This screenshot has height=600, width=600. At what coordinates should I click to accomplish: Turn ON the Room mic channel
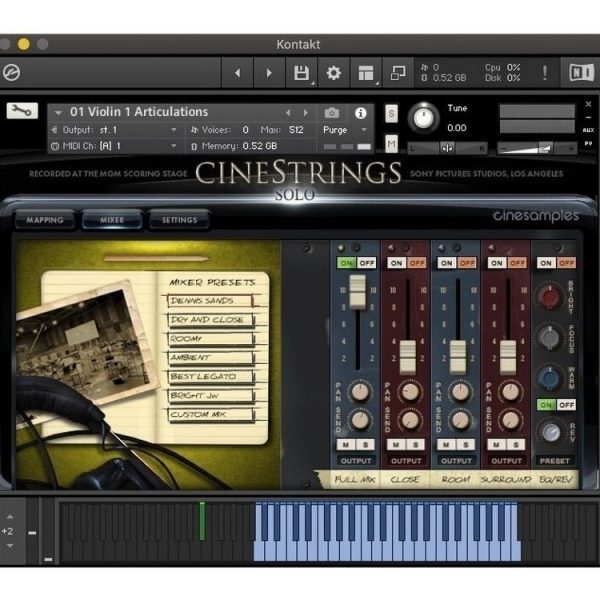point(447,263)
